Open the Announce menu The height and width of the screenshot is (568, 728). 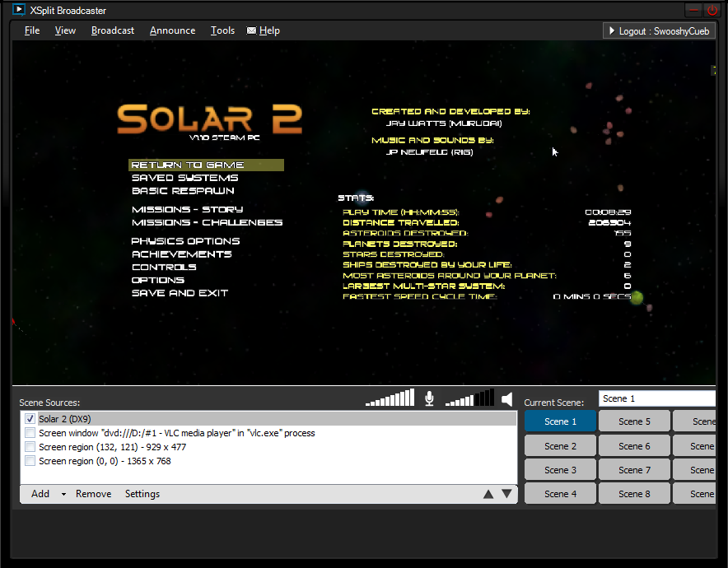pos(172,30)
